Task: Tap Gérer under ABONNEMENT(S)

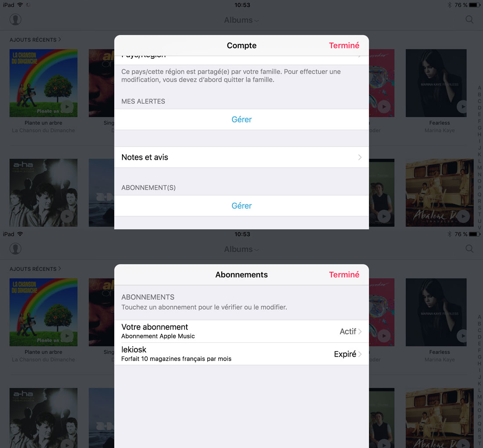Action: [x=241, y=206]
